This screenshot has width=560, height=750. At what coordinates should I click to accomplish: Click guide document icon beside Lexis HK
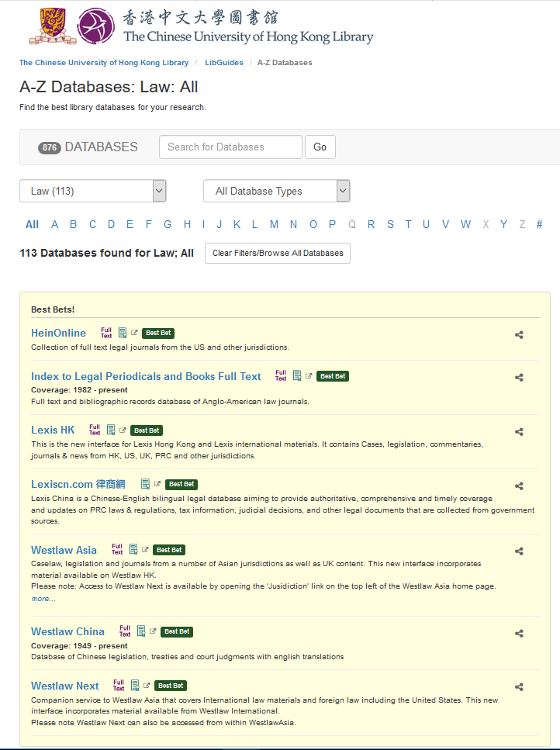(111, 430)
